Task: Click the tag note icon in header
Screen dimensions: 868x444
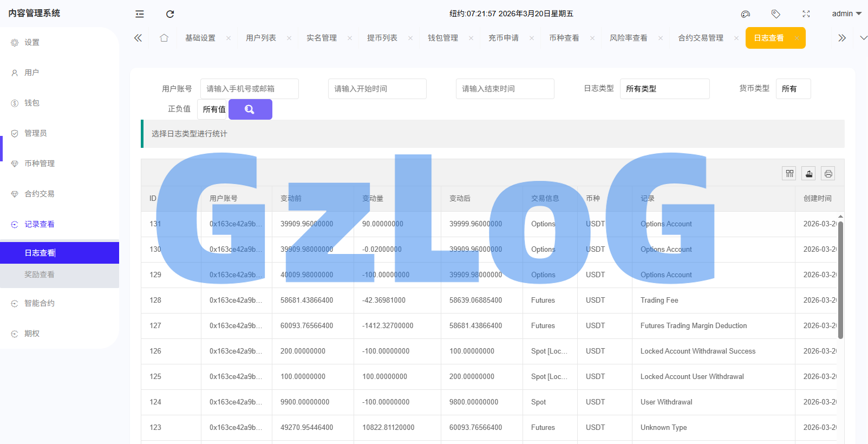Action: pos(776,14)
